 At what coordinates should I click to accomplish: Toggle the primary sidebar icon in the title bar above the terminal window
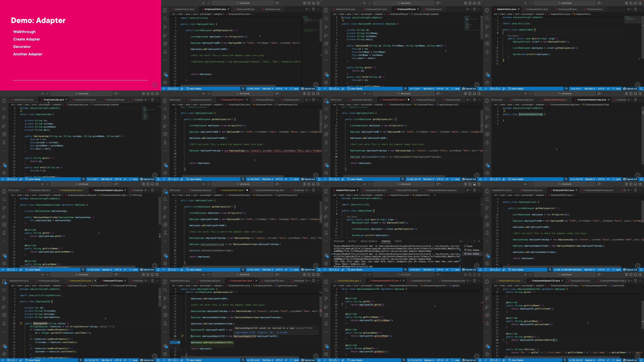point(470,184)
